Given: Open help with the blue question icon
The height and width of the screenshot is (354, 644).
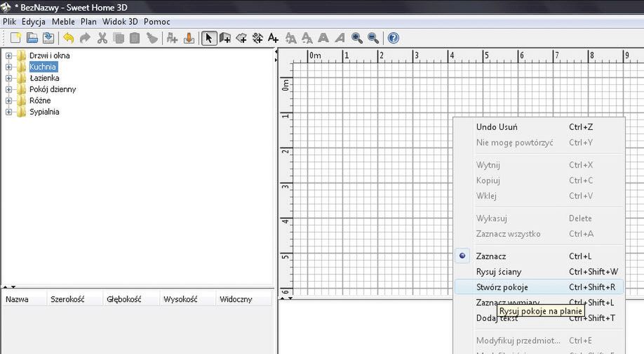Looking at the screenshot, I should (394, 38).
